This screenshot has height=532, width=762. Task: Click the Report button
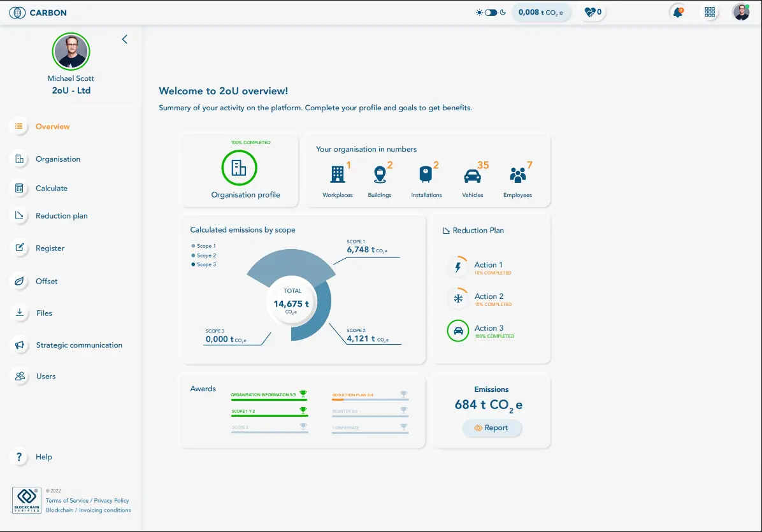[x=492, y=428]
